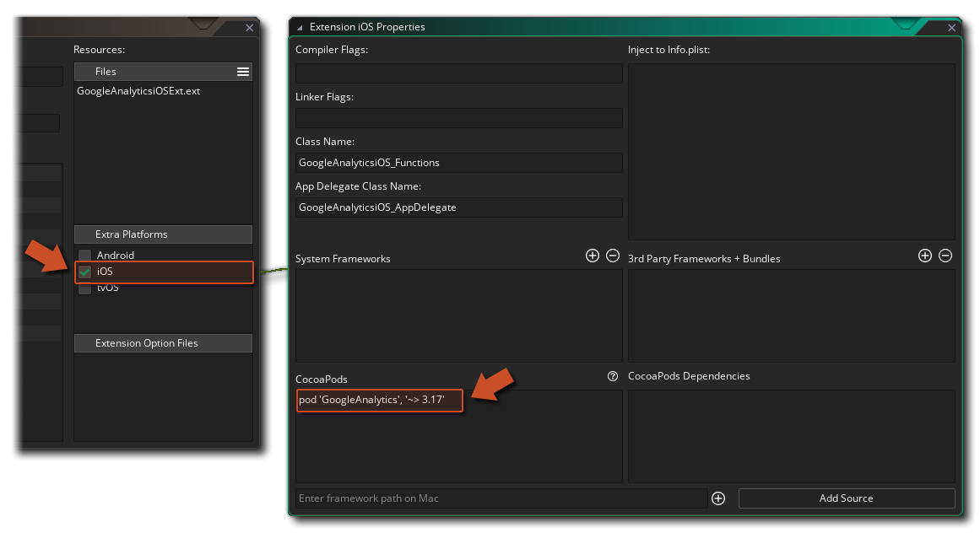
Task: Enable the Android platform checkbox
Action: click(x=84, y=256)
